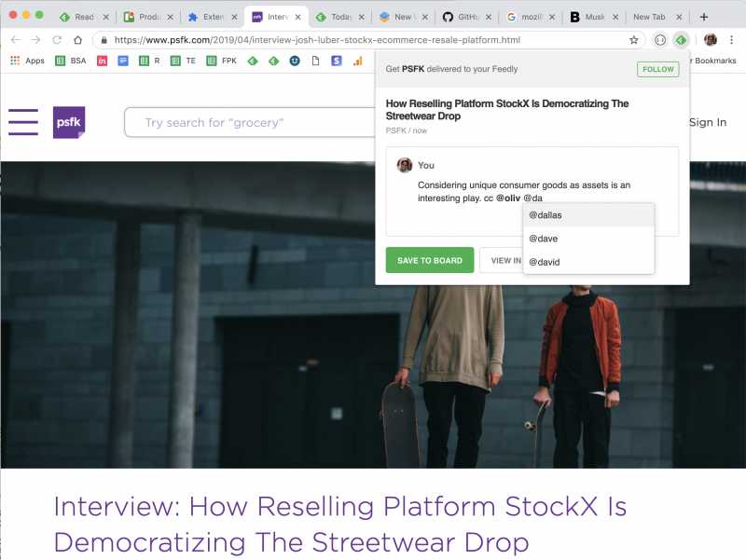Select the psfk purple logo
The image size is (746, 560).
70,122
